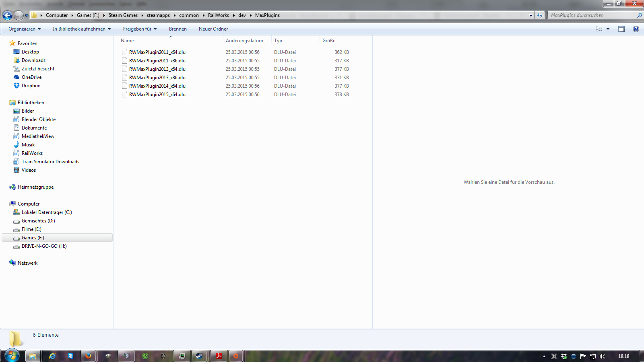The width and height of the screenshot is (644, 362).
Task: Click Steam Games in the breadcrumb path
Action: (123, 15)
